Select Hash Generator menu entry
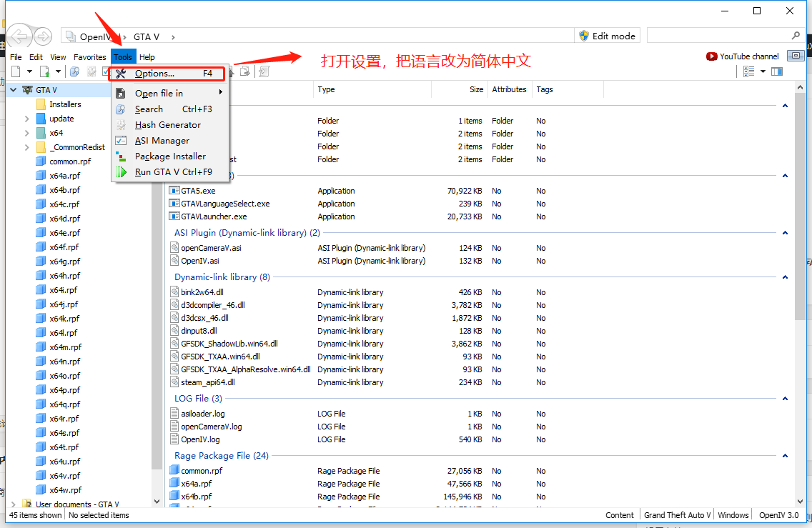812x528 pixels. coord(170,125)
